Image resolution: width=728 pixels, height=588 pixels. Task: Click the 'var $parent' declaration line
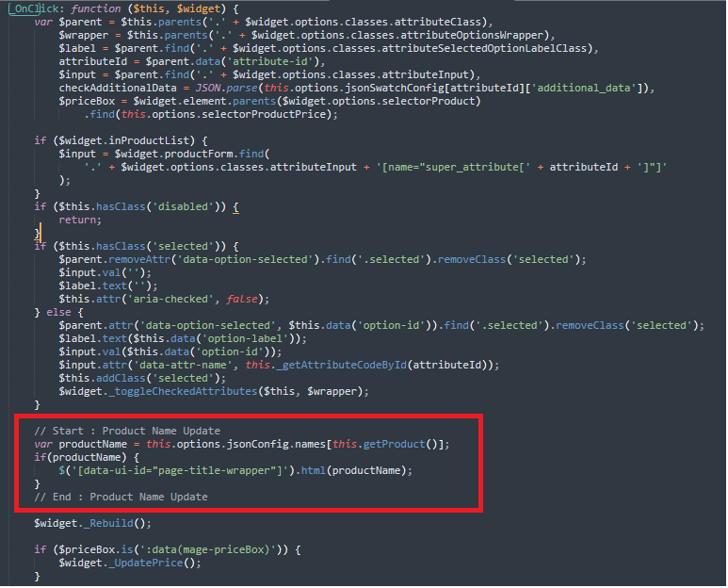click(263, 23)
